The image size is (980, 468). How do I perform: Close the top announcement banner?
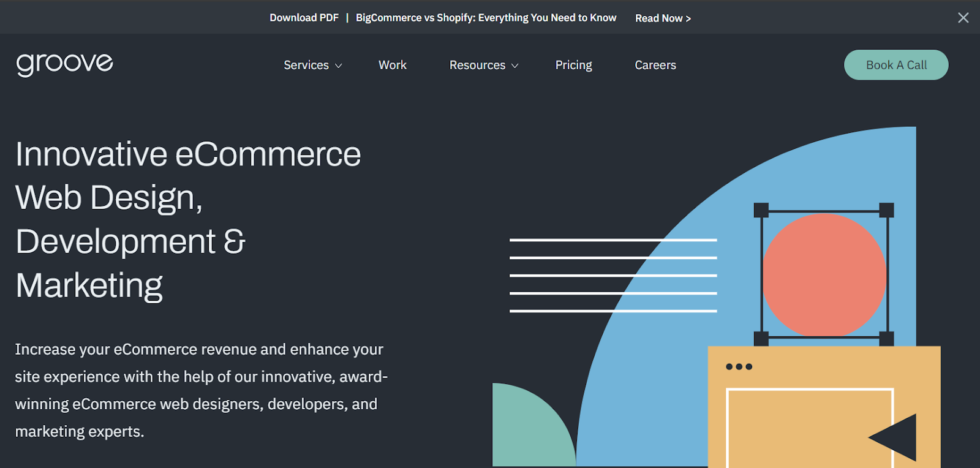click(x=963, y=18)
